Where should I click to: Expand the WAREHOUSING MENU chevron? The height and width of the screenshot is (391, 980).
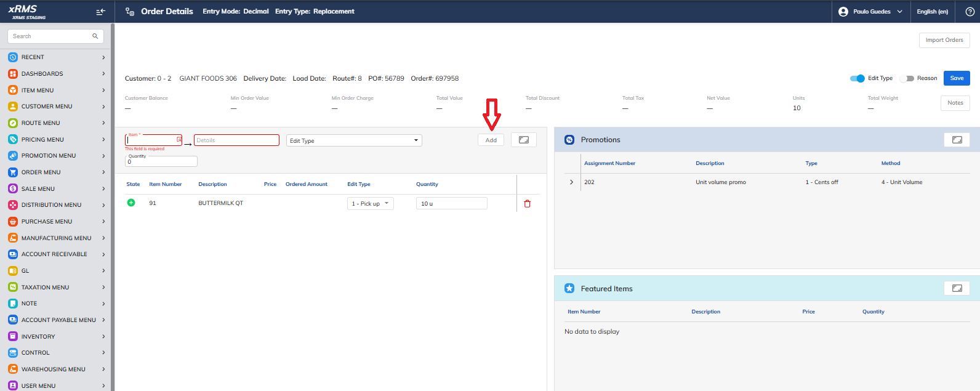103,369
